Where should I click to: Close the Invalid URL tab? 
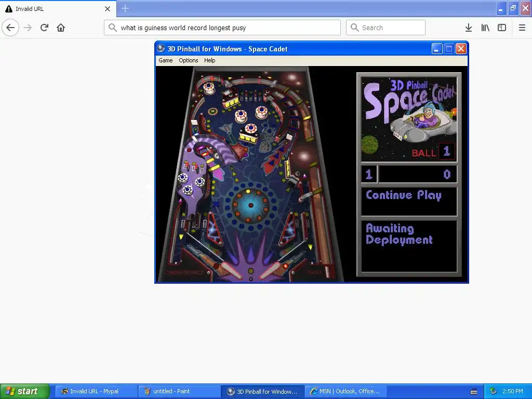pos(108,9)
